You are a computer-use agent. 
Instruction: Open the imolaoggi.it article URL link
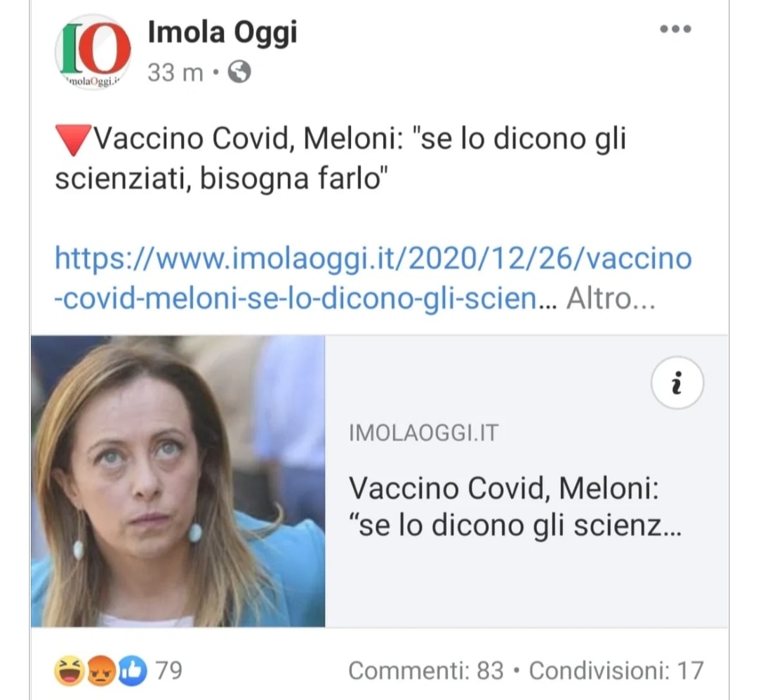[x=372, y=259]
